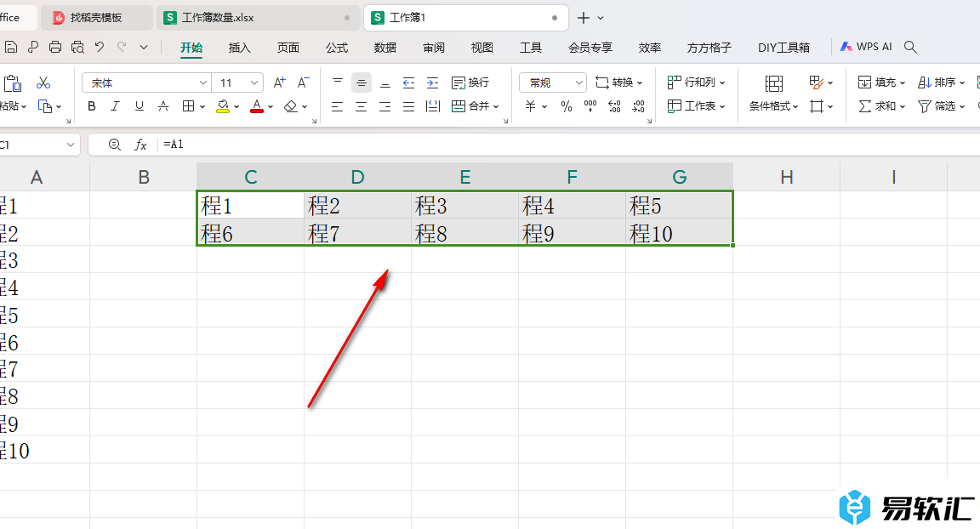Apply percent style format

[567, 107]
